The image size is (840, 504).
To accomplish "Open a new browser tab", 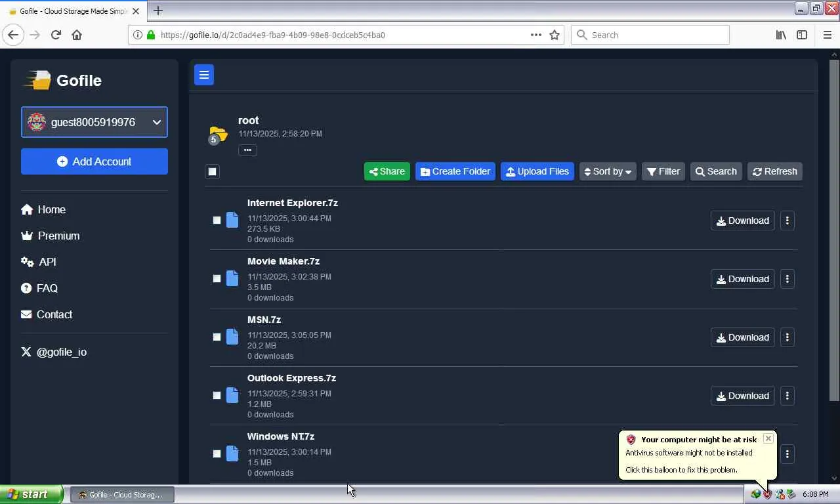I will [x=158, y=10].
